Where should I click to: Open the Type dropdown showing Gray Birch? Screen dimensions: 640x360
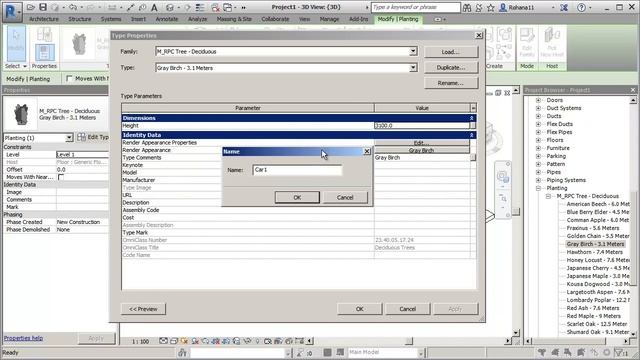[x=413, y=68]
